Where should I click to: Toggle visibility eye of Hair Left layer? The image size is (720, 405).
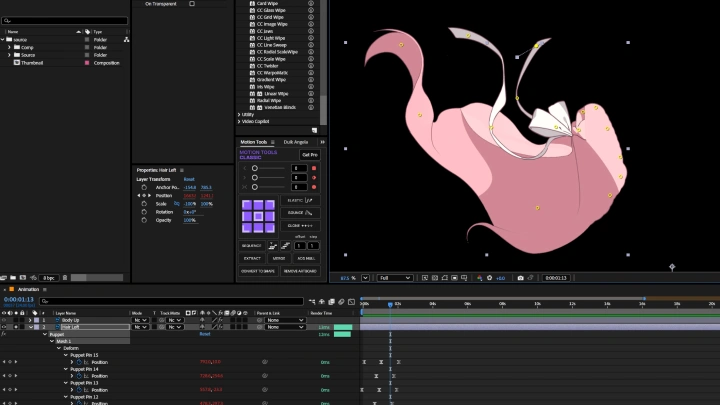coord(4,327)
